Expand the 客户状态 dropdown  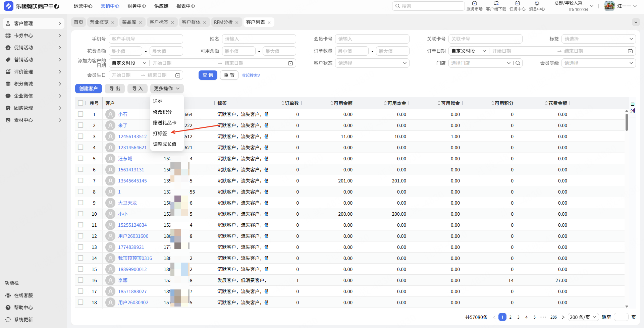(x=372, y=63)
